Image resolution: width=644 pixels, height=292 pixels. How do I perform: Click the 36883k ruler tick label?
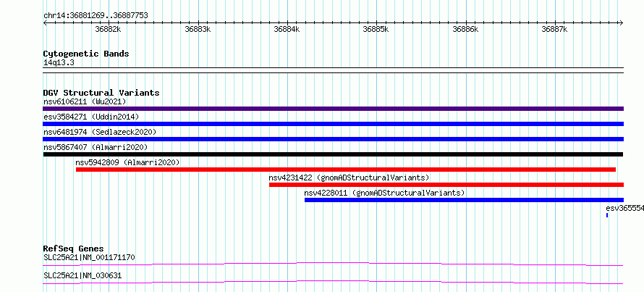198,29
